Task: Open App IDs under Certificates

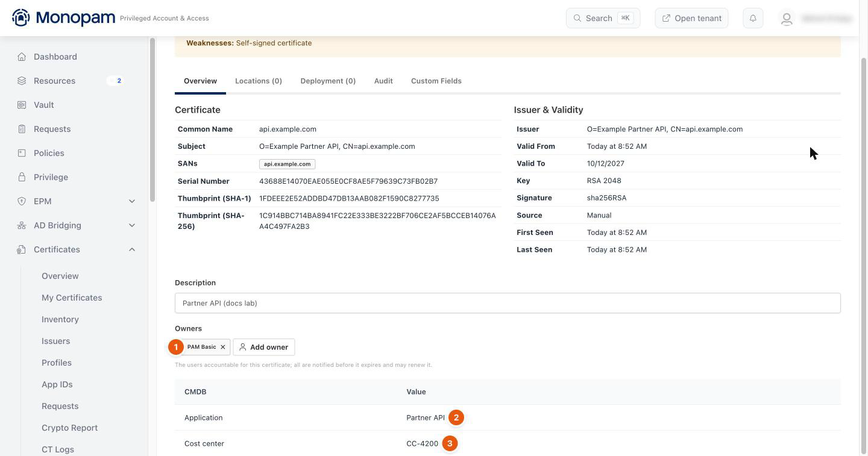Action: pyautogui.click(x=57, y=384)
